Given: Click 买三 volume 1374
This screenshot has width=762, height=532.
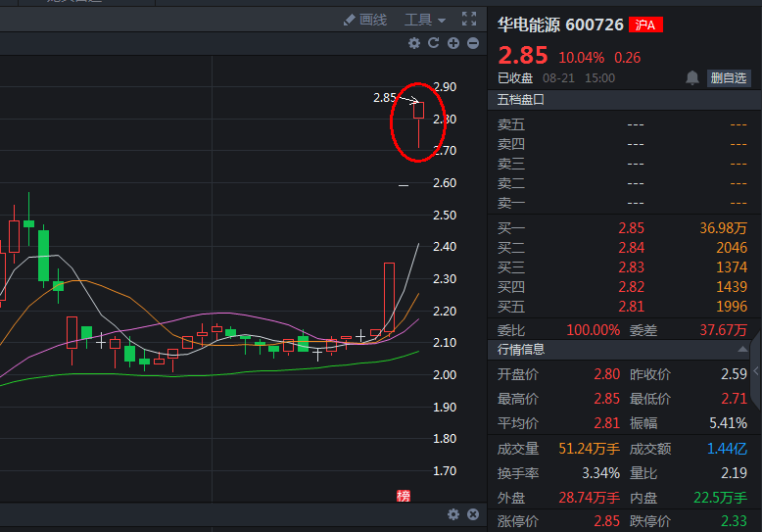Looking at the screenshot, I should click(x=732, y=266).
